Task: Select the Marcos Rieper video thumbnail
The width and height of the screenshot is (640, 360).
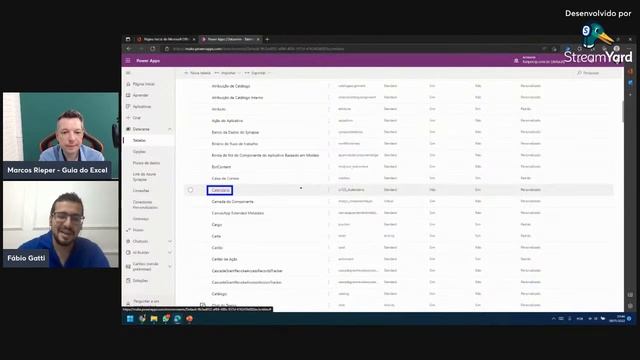Action: click(x=61, y=136)
